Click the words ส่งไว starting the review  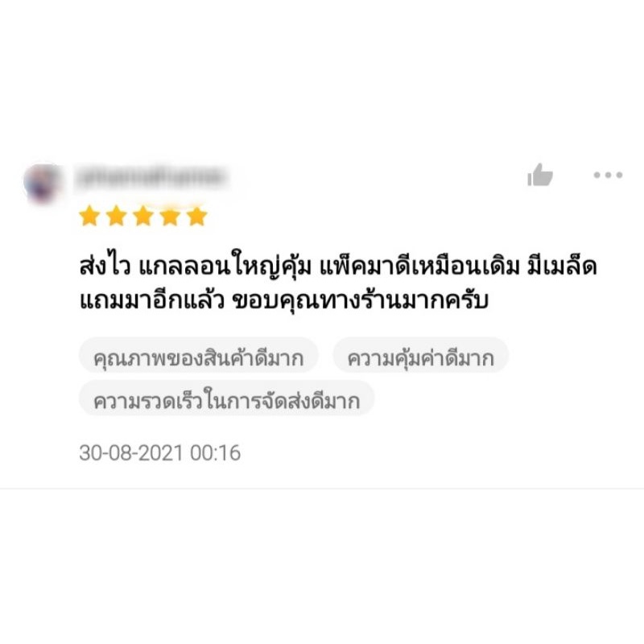(105, 266)
